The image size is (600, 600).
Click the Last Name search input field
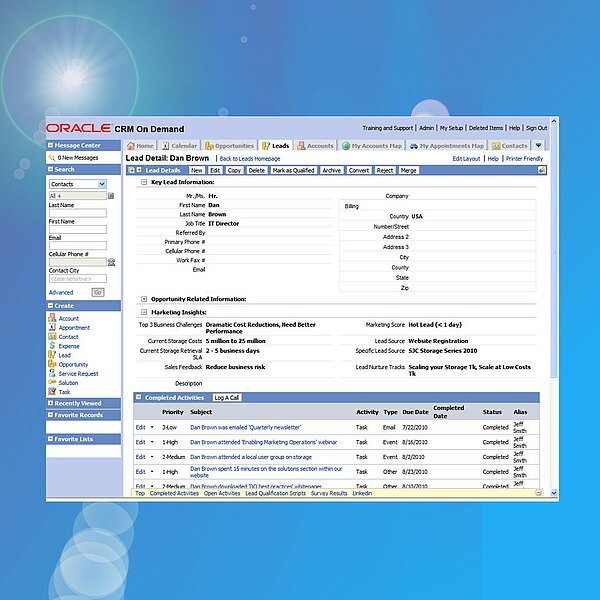[77, 213]
